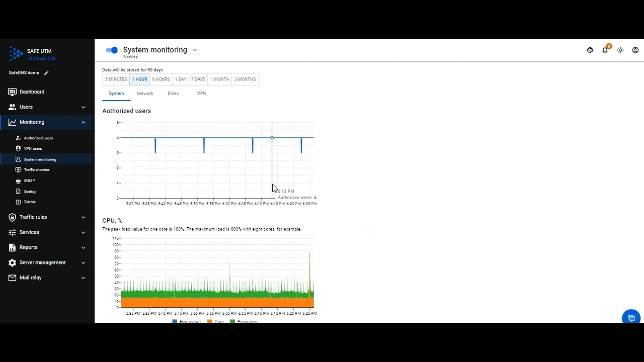Image resolution: width=644 pixels, height=362 pixels.
Task: Select the 3 MONTHS time range
Action: [x=245, y=79]
